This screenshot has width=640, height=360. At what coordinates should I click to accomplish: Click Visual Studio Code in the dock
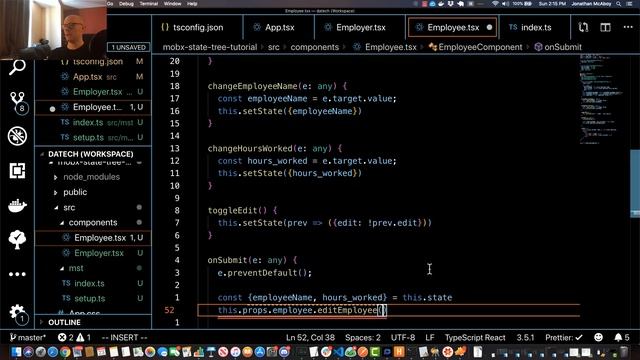click(x=338, y=352)
